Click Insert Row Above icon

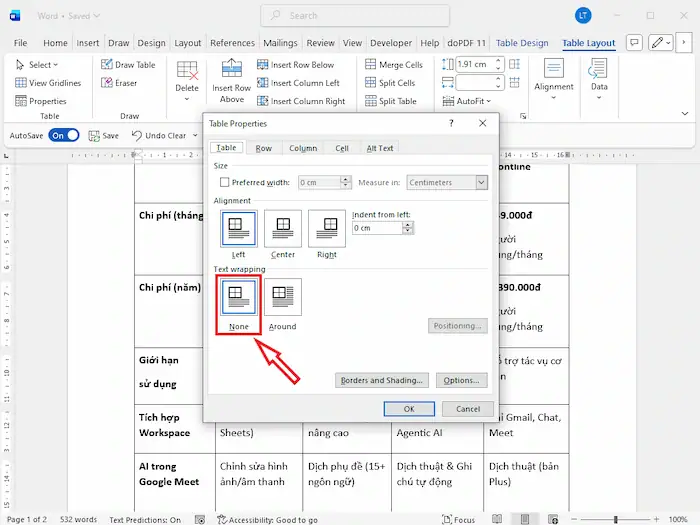click(231, 70)
